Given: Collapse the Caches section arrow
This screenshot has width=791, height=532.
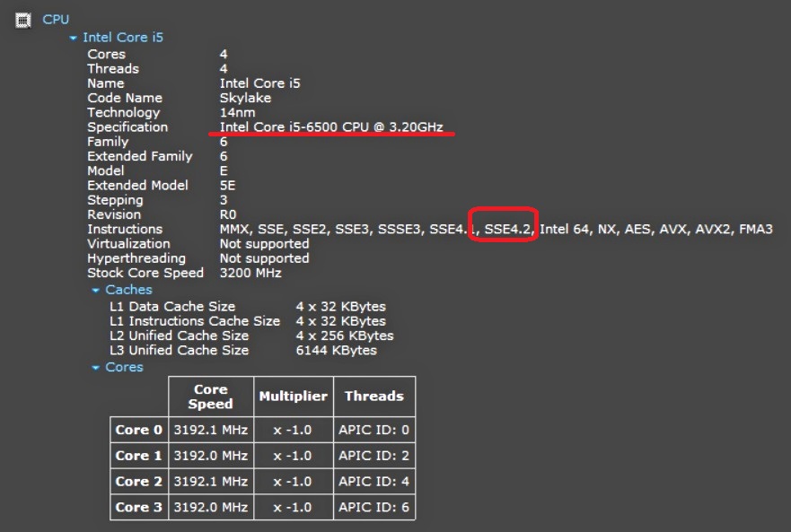Looking at the screenshot, I should (95, 291).
